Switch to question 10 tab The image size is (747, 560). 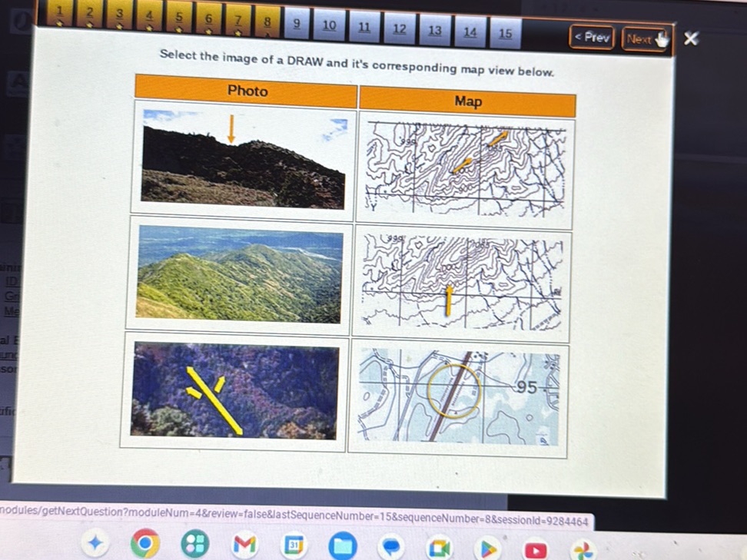pos(329,26)
